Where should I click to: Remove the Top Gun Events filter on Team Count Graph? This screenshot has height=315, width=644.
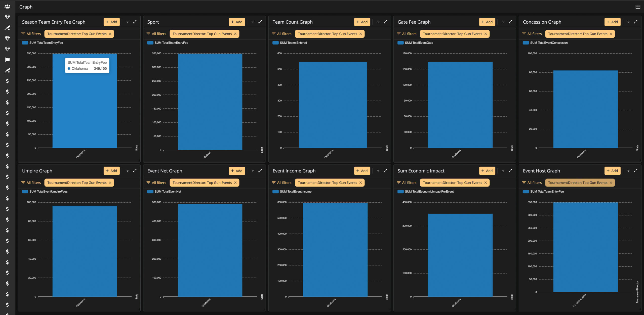click(360, 34)
